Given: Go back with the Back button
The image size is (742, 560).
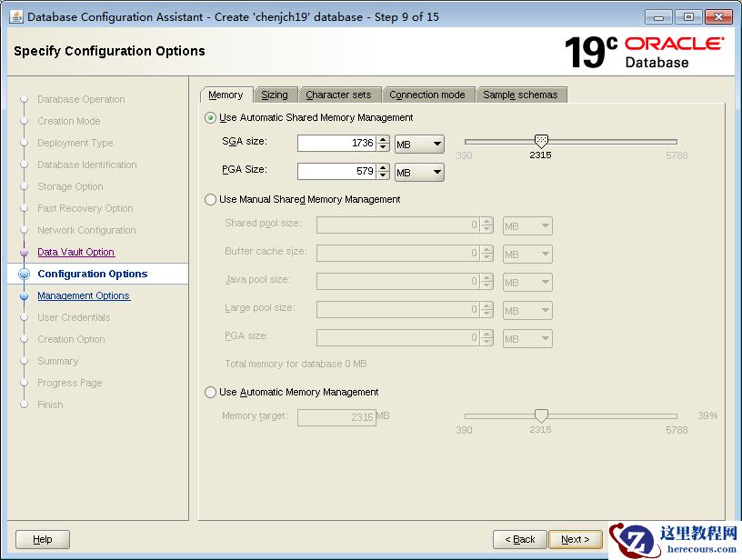Looking at the screenshot, I should click(520, 539).
